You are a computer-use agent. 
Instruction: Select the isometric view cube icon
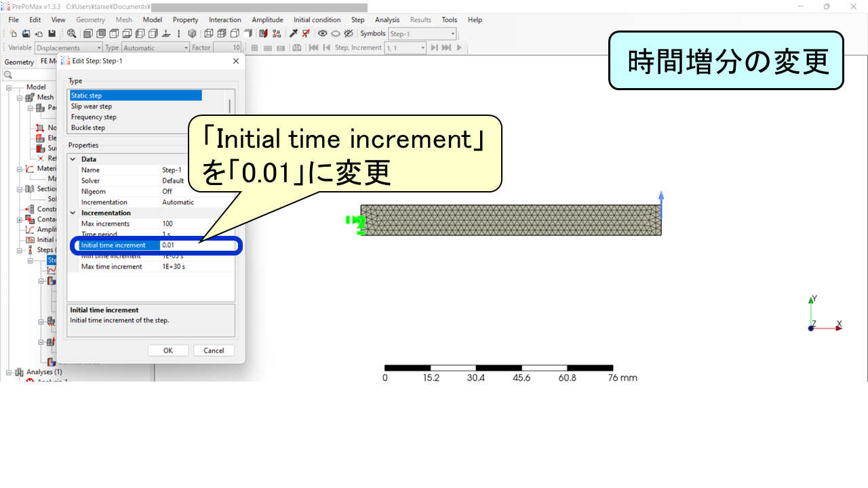point(192,33)
